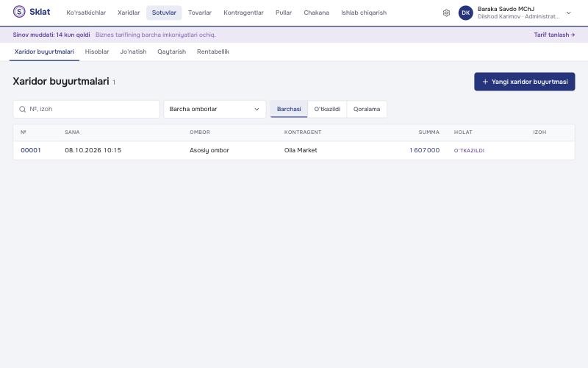Click the Sklat logo icon
The image size is (588, 368).
coord(19,12)
